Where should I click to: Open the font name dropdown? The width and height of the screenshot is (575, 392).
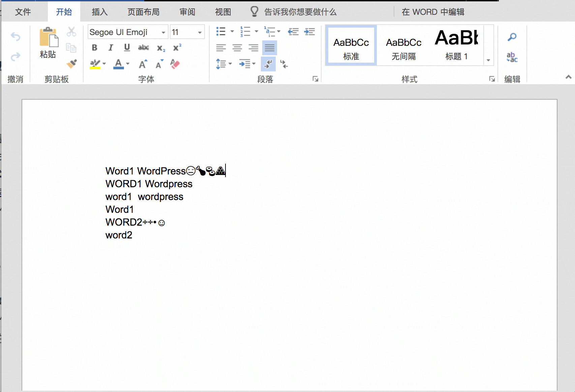tap(163, 32)
